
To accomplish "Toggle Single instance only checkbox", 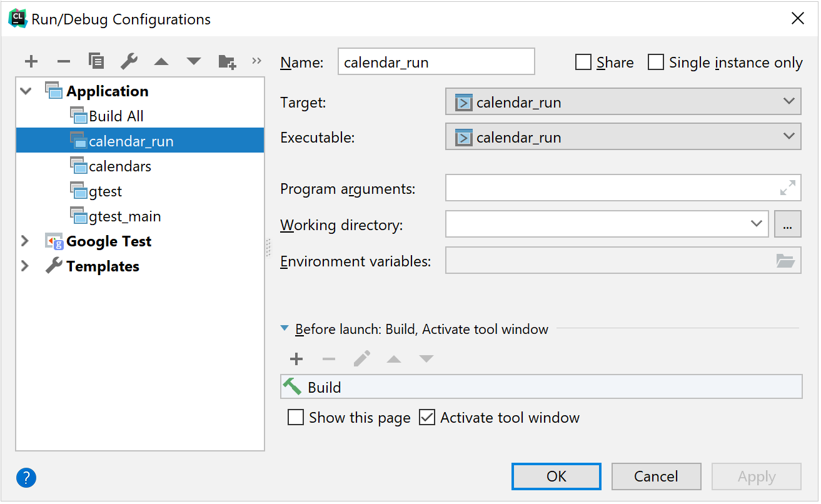I will point(656,63).
